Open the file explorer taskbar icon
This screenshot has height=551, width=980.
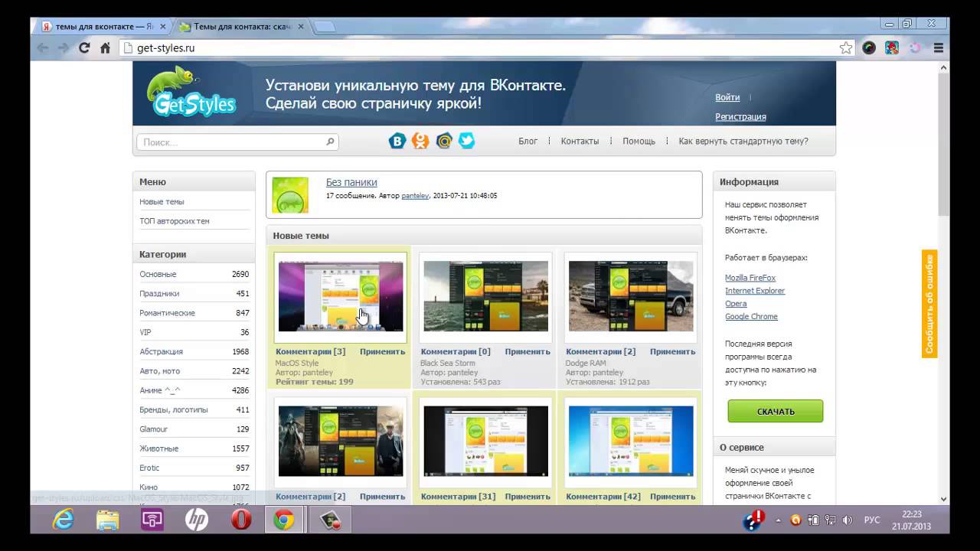[x=107, y=520]
